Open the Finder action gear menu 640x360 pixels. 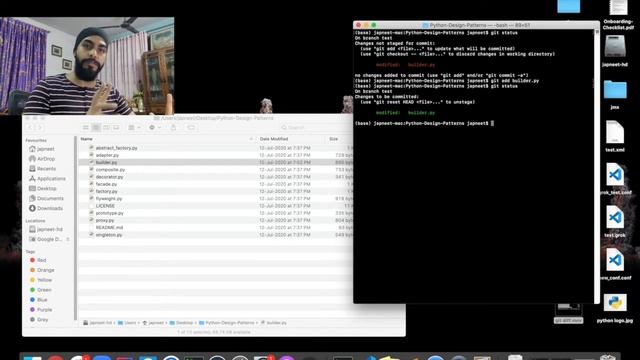(155, 128)
